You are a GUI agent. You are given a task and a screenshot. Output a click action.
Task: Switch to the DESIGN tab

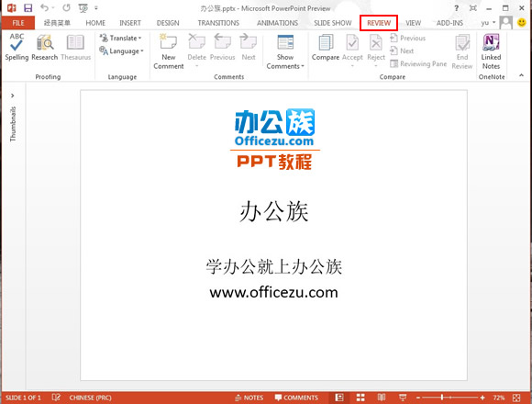coord(168,23)
